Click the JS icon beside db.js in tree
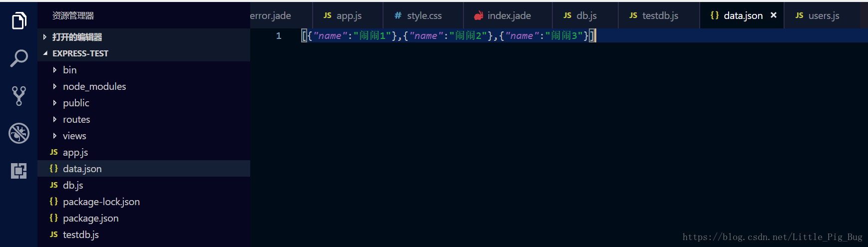This screenshot has width=868, height=247. [54, 185]
